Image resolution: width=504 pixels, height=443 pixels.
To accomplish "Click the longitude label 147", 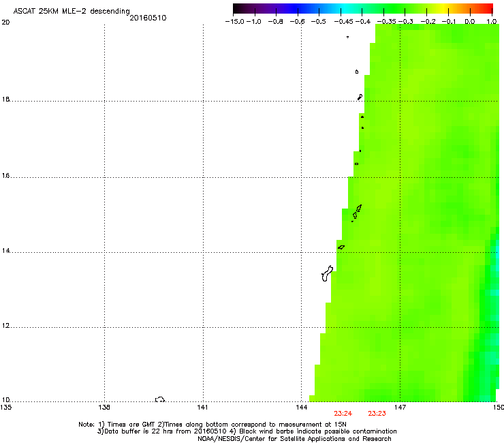I will 400,408.
